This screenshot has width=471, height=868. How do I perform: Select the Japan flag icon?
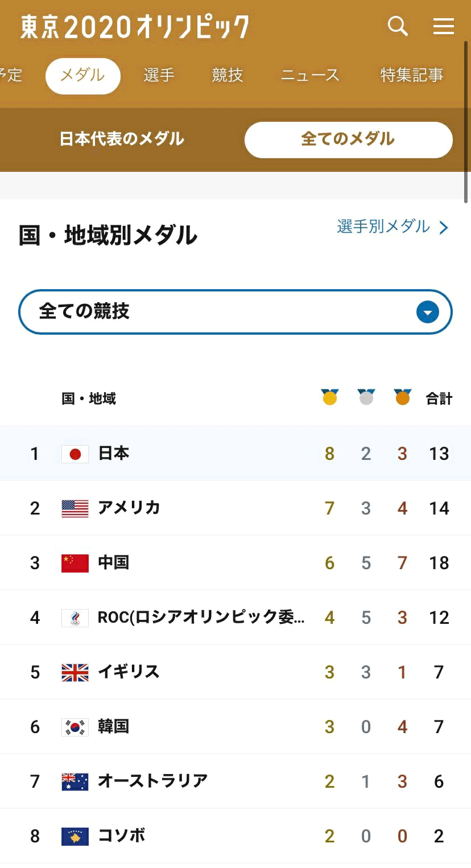tap(75, 454)
